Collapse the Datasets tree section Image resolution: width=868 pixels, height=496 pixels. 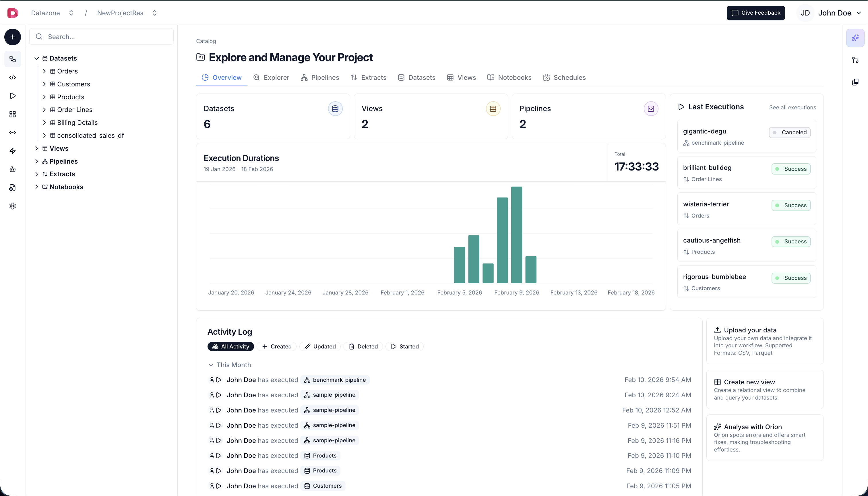click(x=37, y=58)
